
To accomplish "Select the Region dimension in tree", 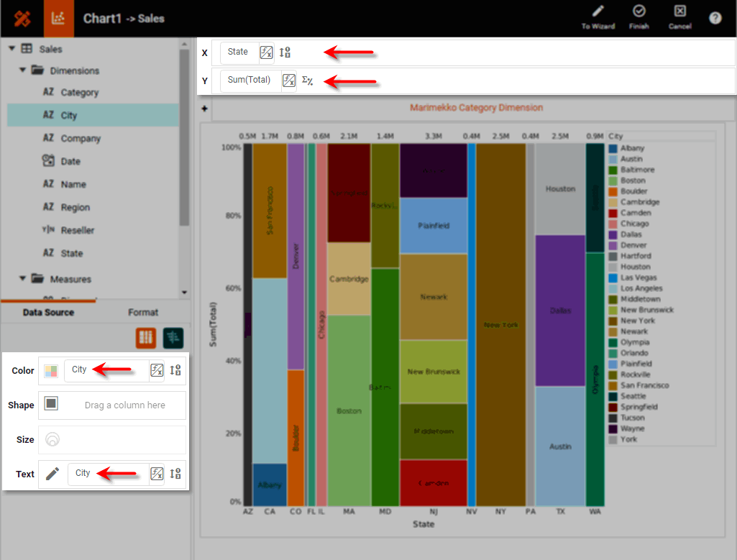I will point(75,207).
